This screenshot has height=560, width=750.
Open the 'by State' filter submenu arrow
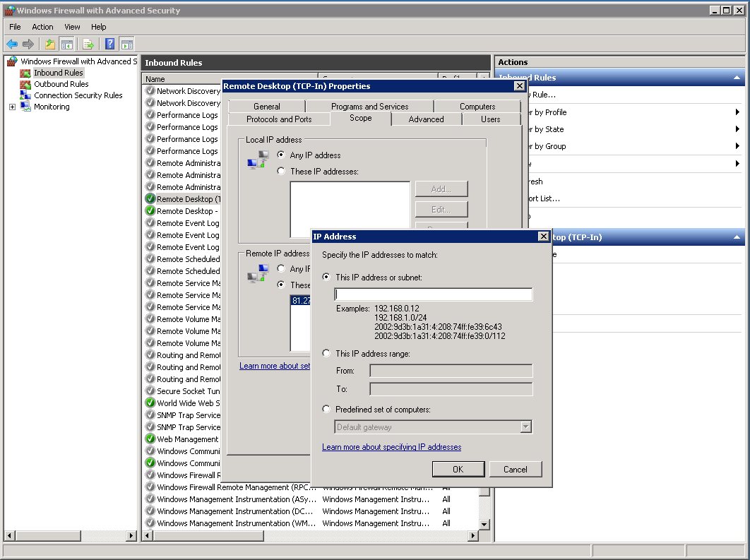pos(737,129)
